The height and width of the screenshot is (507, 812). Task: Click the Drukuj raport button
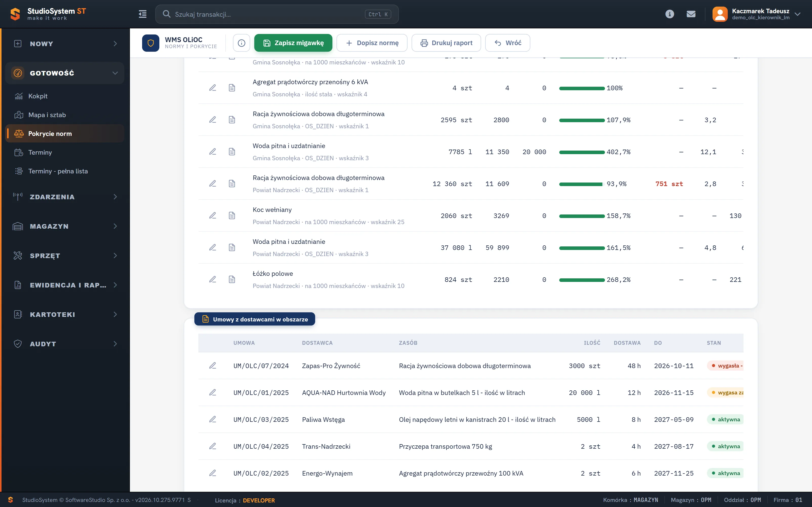pyautogui.click(x=446, y=43)
